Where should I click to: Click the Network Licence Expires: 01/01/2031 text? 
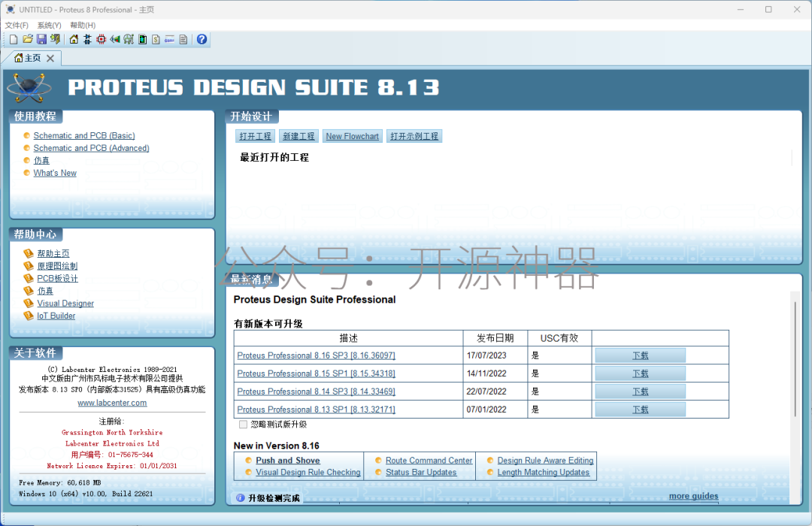click(x=112, y=466)
